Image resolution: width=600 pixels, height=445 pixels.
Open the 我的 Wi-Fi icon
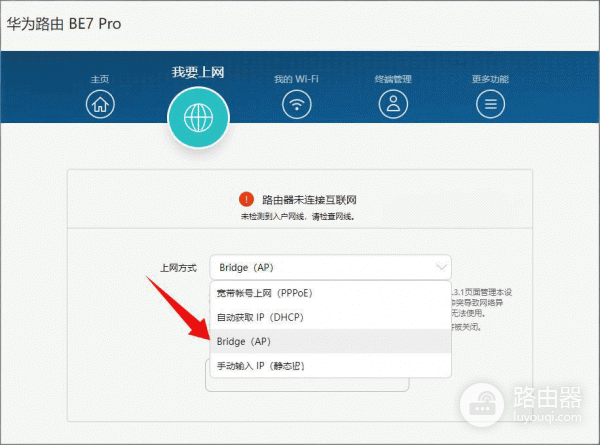point(297,104)
